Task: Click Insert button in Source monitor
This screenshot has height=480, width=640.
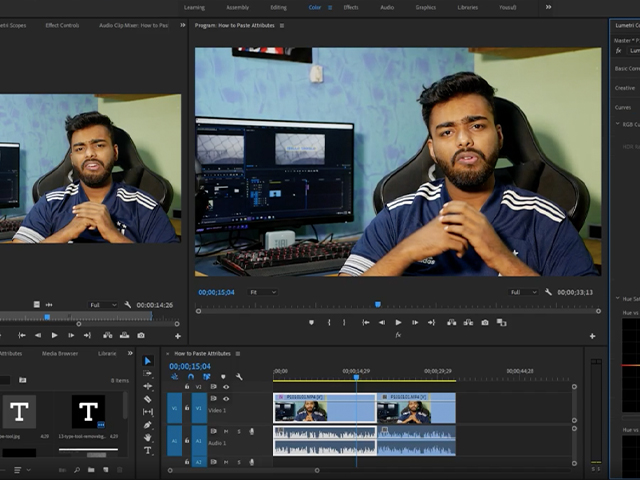Action: 108,335
